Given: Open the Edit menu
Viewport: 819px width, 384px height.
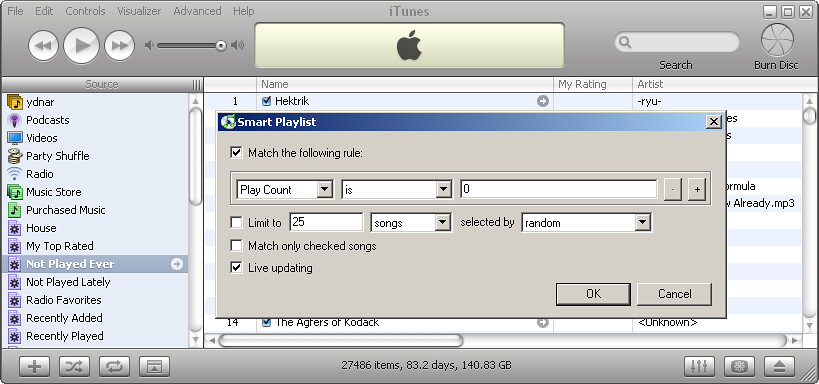Looking at the screenshot, I should click(x=44, y=11).
